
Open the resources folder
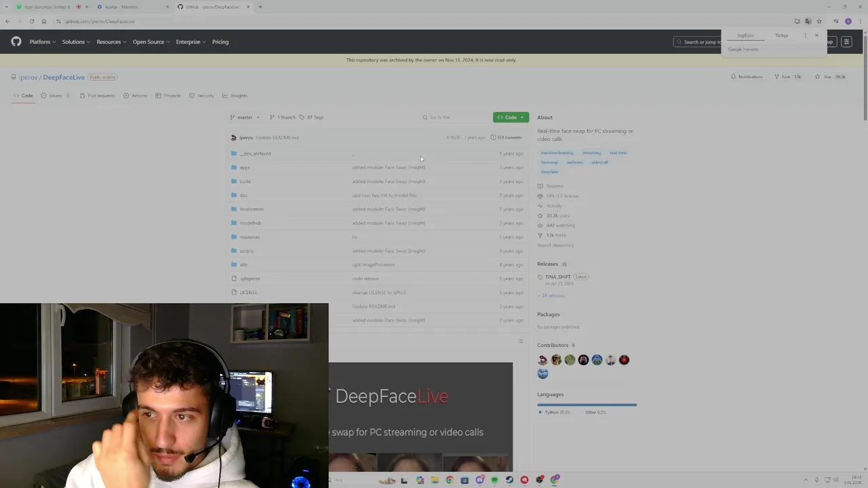coord(250,237)
